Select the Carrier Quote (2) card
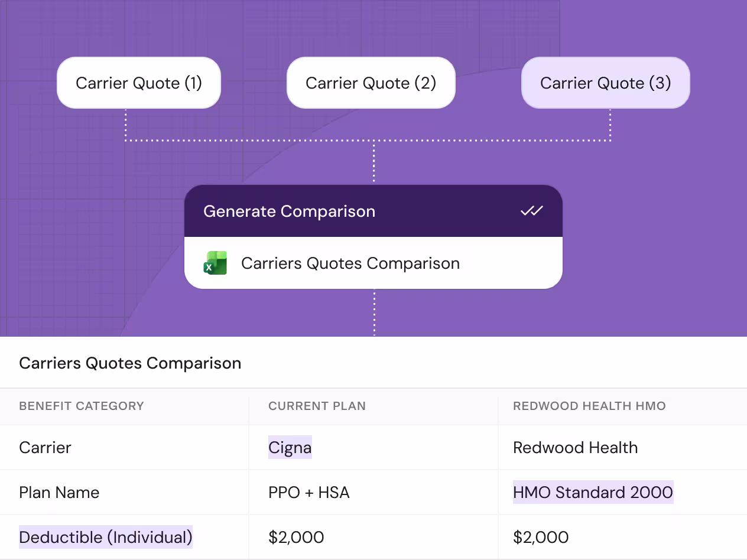 tap(371, 83)
